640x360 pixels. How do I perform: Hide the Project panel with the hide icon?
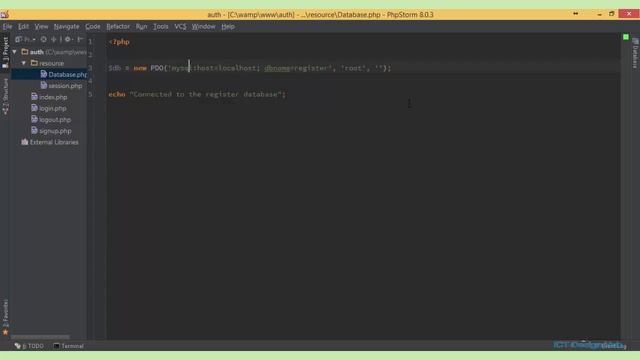pos(80,40)
